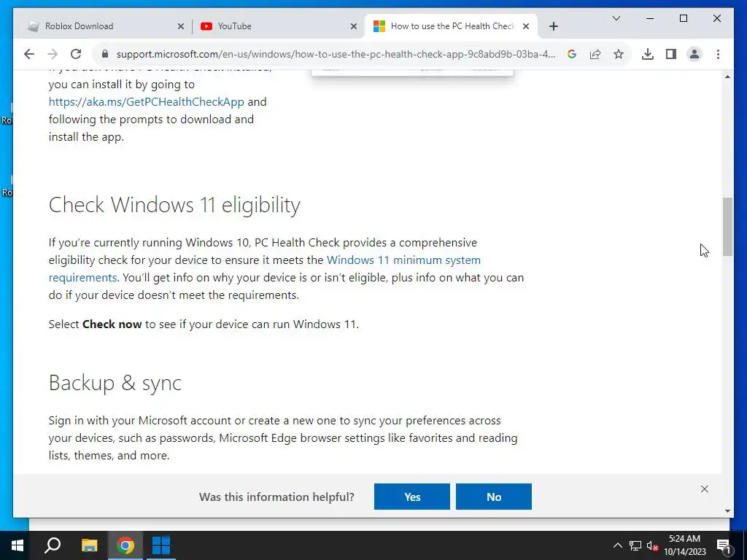Open the Windows Start menu
Screen dimensions: 747x560
[x=18, y=545]
